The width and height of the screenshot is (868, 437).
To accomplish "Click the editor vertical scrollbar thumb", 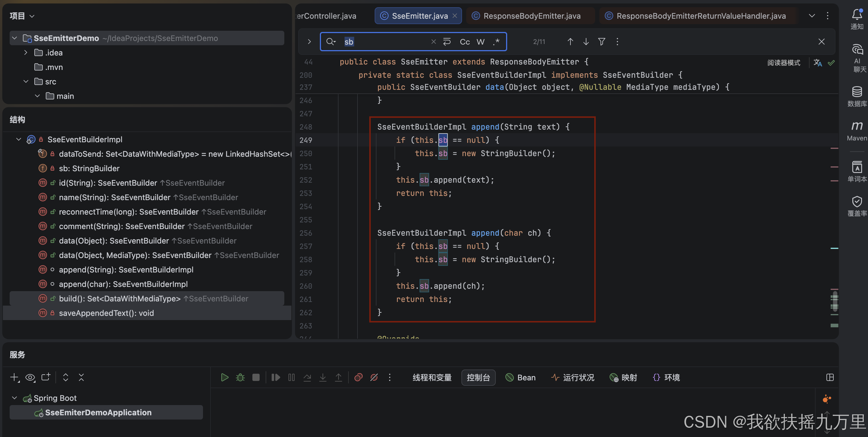I will [834, 301].
